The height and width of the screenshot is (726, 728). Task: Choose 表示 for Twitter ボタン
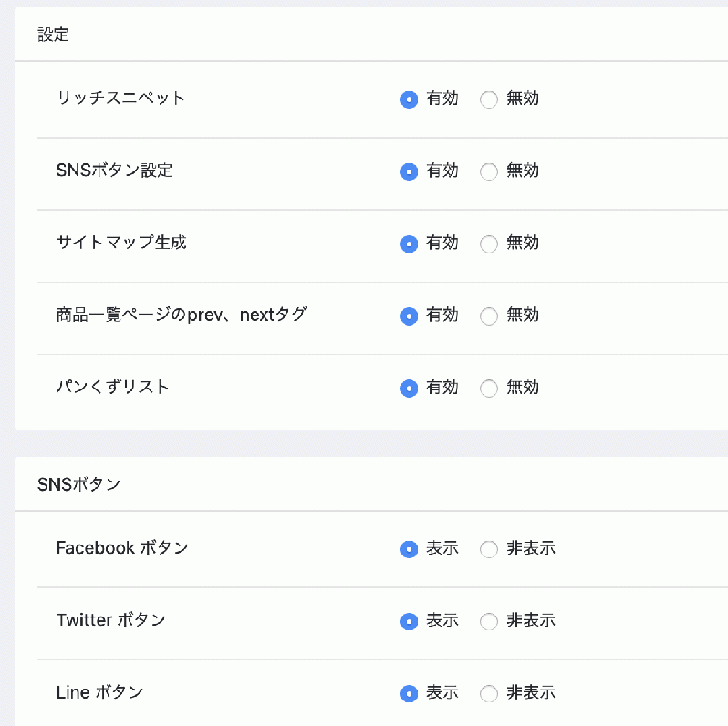coord(409,621)
